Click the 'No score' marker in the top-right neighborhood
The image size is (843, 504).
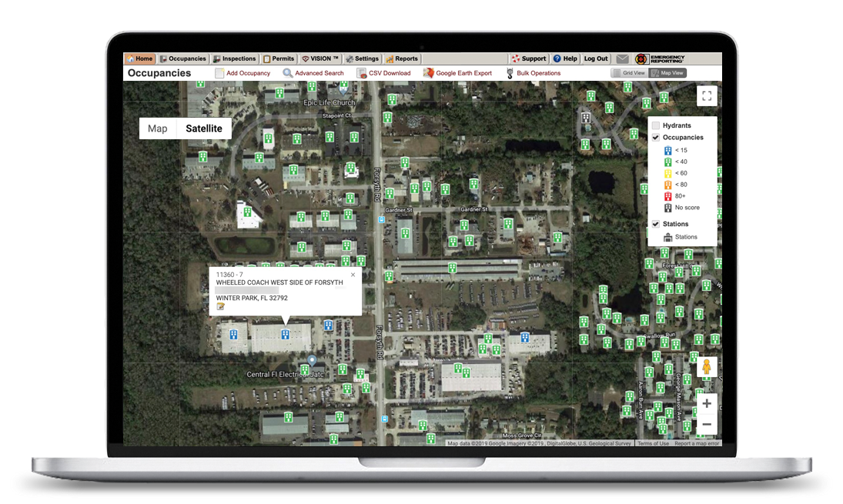(x=586, y=118)
